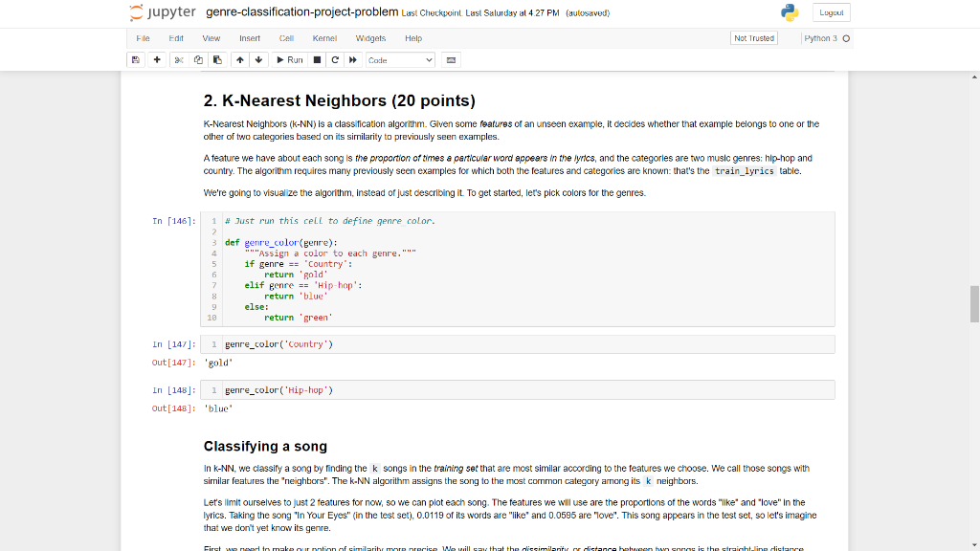Open the Insert menu
The height and width of the screenshot is (551, 980).
click(x=250, y=38)
